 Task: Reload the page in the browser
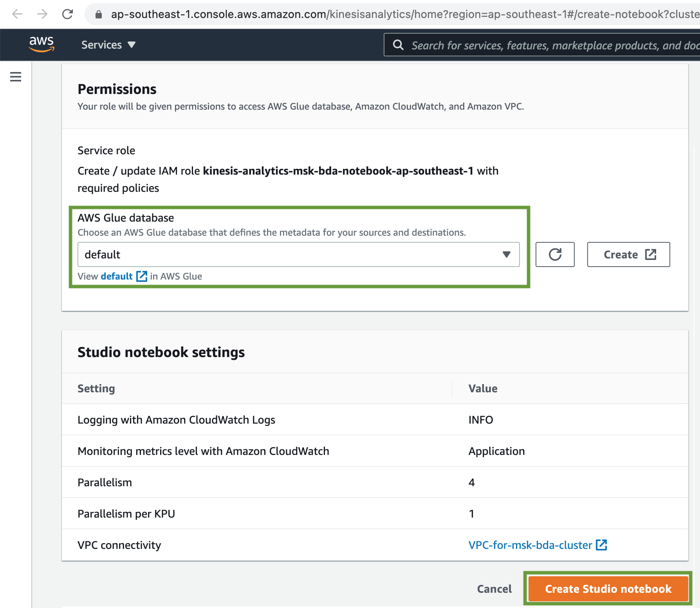click(67, 14)
